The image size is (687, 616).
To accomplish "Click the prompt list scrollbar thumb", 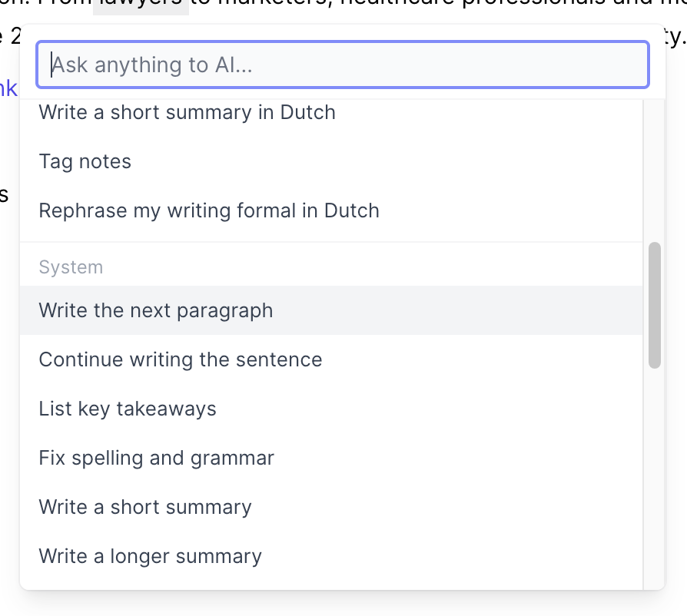I will tap(655, 305).
